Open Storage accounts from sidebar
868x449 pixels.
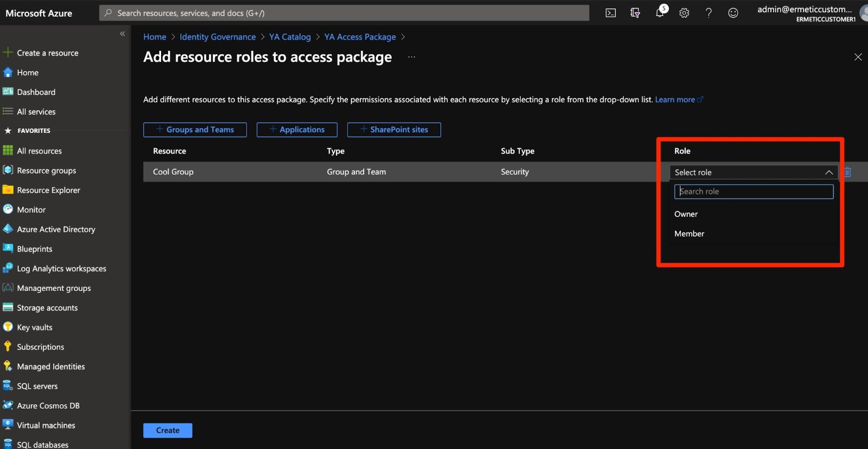[x=47, y=307]
